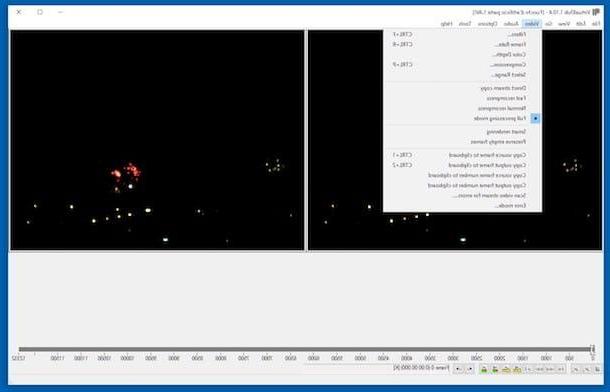The image size is (610, 392).
Task: Open the File menu
Action: coord(596,24)
